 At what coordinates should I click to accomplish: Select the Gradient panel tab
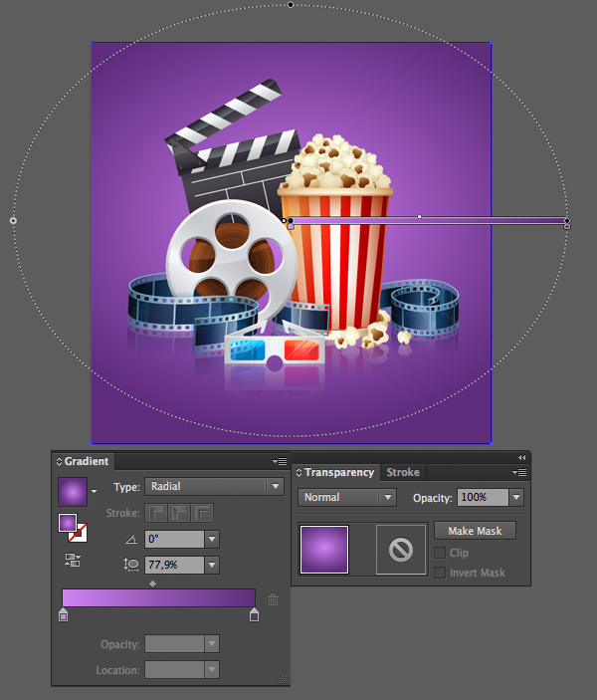tap(87, 461)
